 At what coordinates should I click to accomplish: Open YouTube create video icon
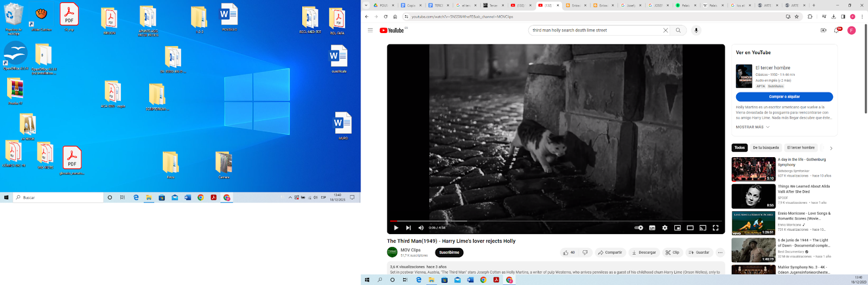coord(824,30)
